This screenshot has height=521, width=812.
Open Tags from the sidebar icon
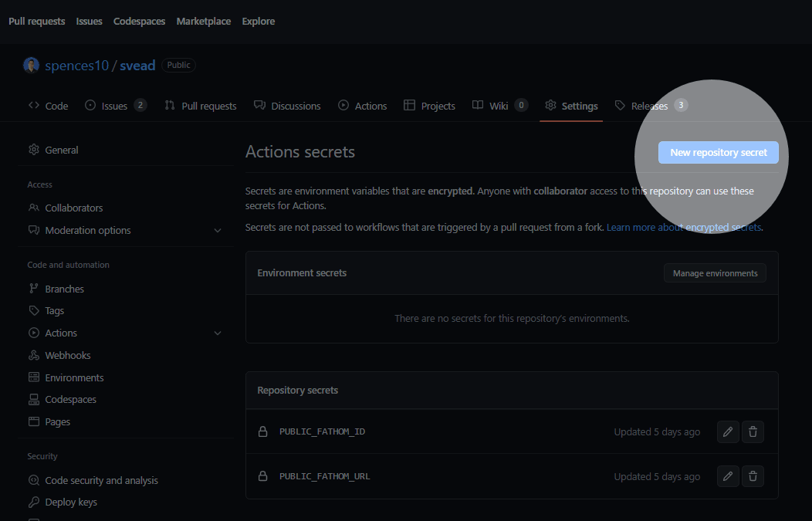pos(35,310)
